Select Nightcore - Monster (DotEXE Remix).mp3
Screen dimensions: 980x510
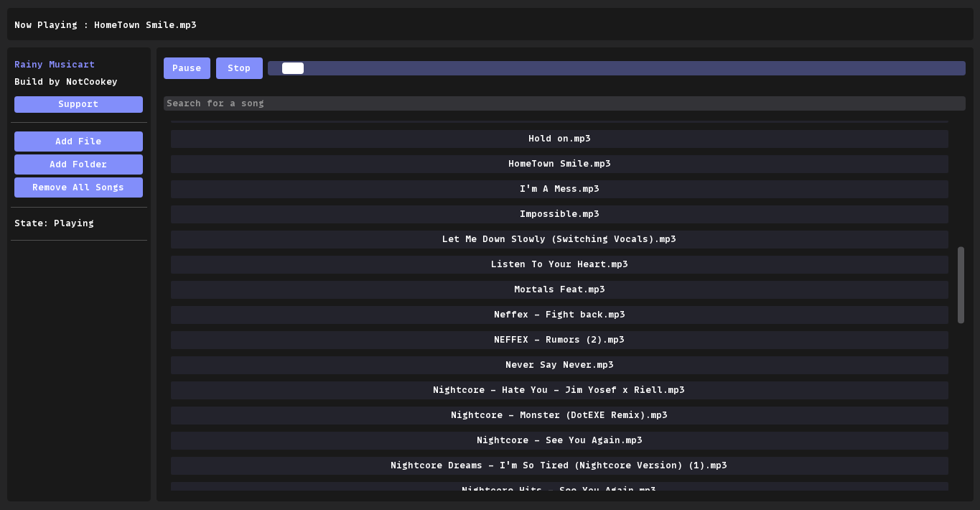click(x=559, y=414)
